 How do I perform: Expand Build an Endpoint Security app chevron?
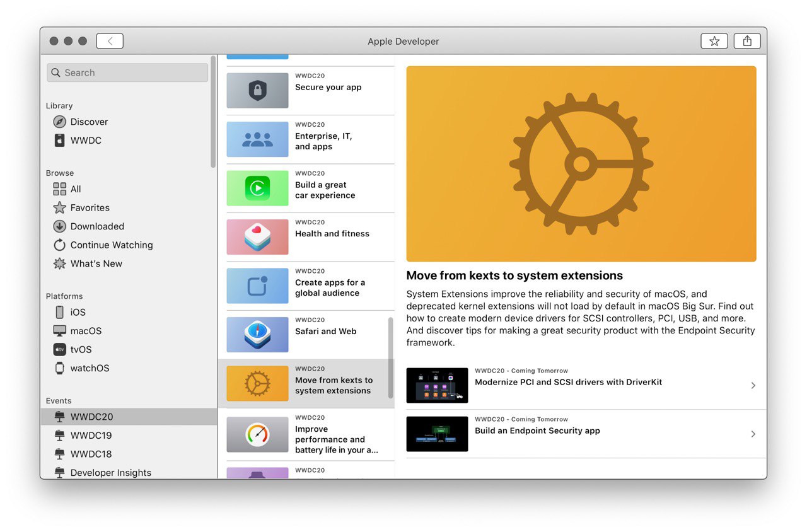point(753,434)
